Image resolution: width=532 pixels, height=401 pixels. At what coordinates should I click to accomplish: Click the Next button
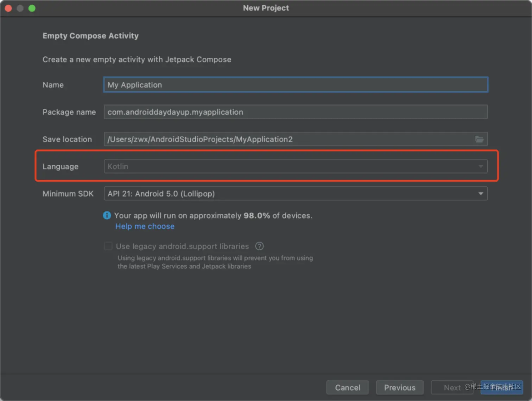coord(452,388)
